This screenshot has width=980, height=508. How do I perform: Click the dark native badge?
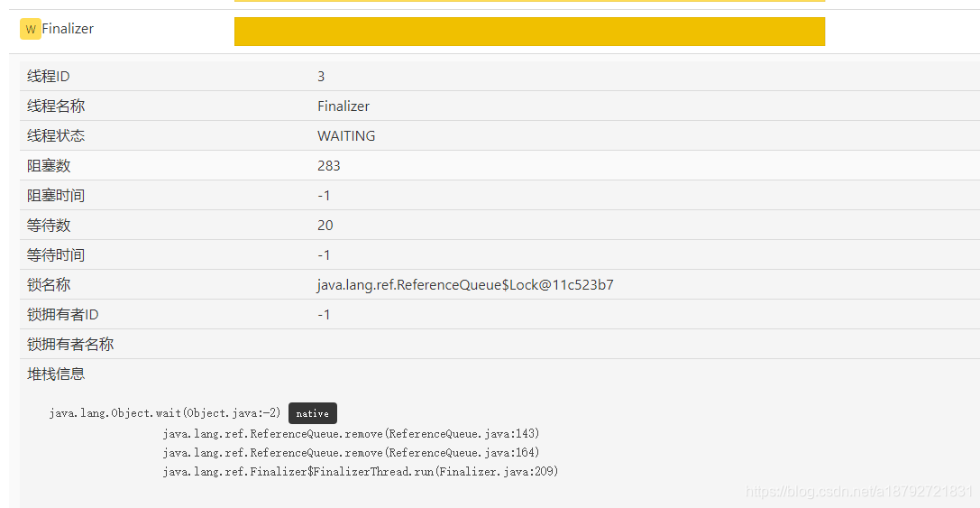click(x=313, y=413)
